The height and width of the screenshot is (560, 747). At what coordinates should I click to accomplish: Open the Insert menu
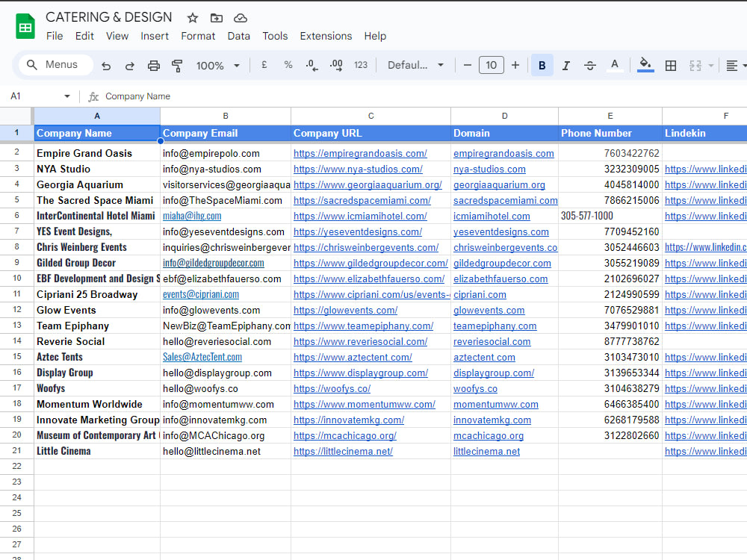(x=155, y=36)
